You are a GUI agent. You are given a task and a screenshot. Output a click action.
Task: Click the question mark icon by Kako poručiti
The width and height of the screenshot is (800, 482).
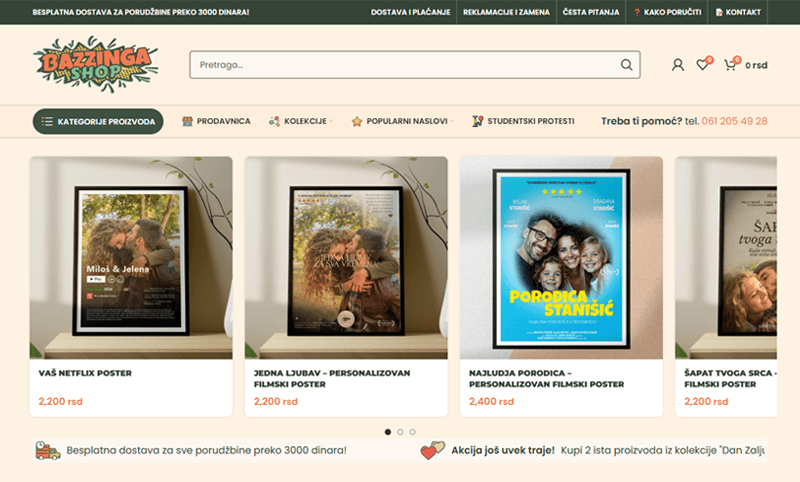[x=637, y=12]
